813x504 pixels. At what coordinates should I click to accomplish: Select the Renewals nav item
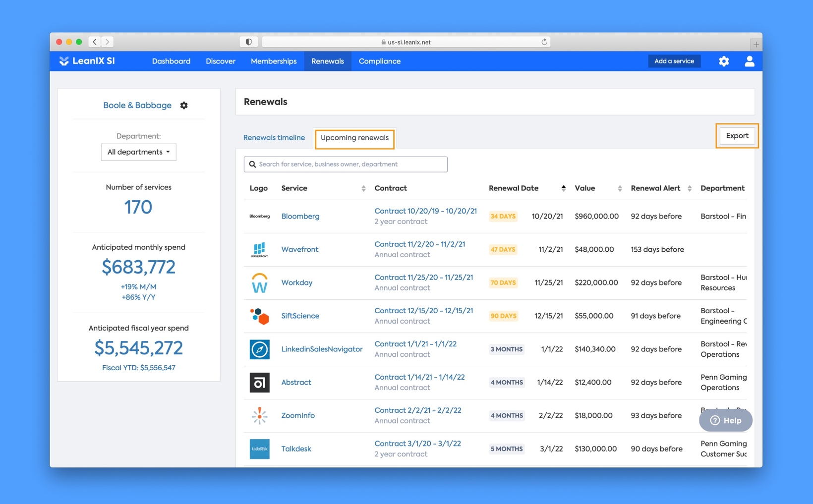pos(328,61)
